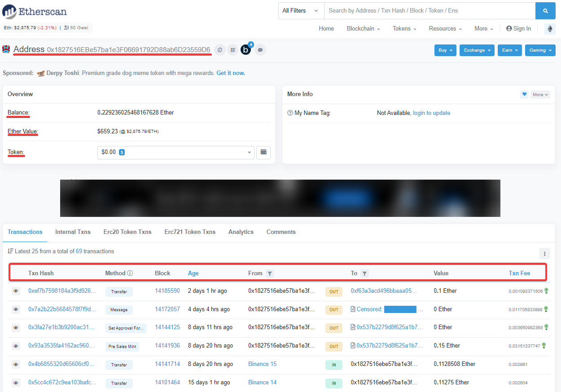Open the Buy dropdown button
The image size is (561, 392).
click(445, 50)
